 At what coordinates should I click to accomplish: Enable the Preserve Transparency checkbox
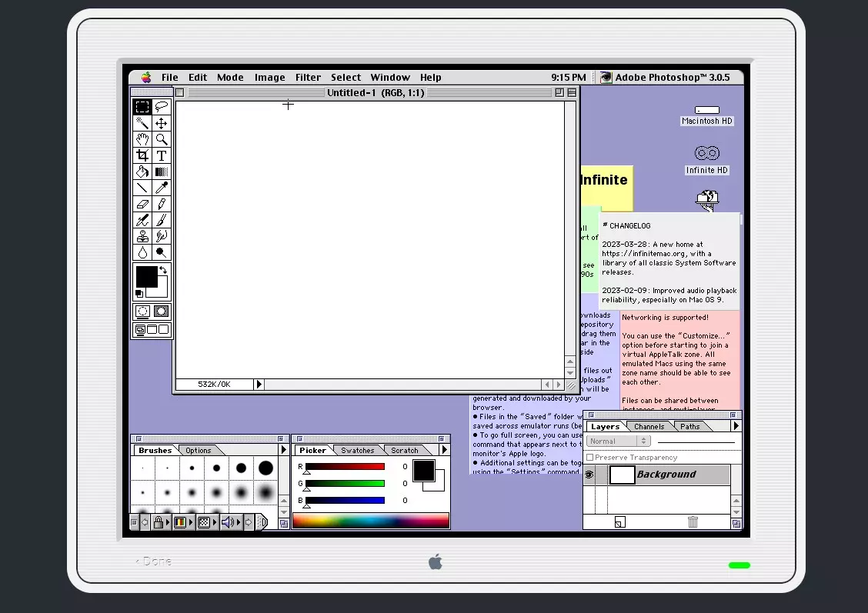pos(590,458)
